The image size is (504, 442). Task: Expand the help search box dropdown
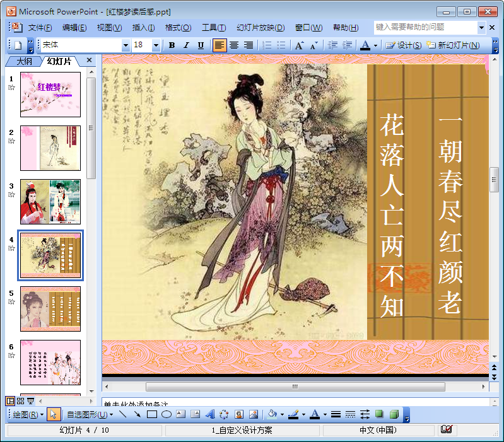[x=481, y=28]
